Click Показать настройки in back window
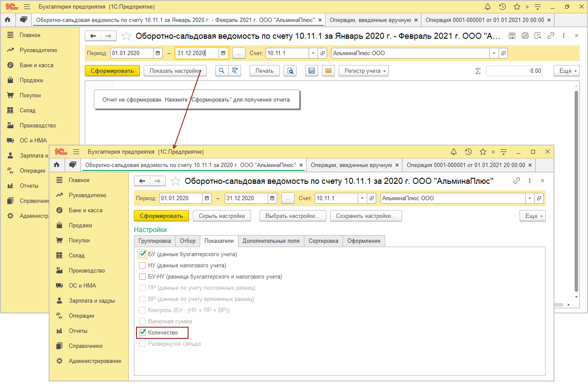The image size is (588, 384). point(175,71)
